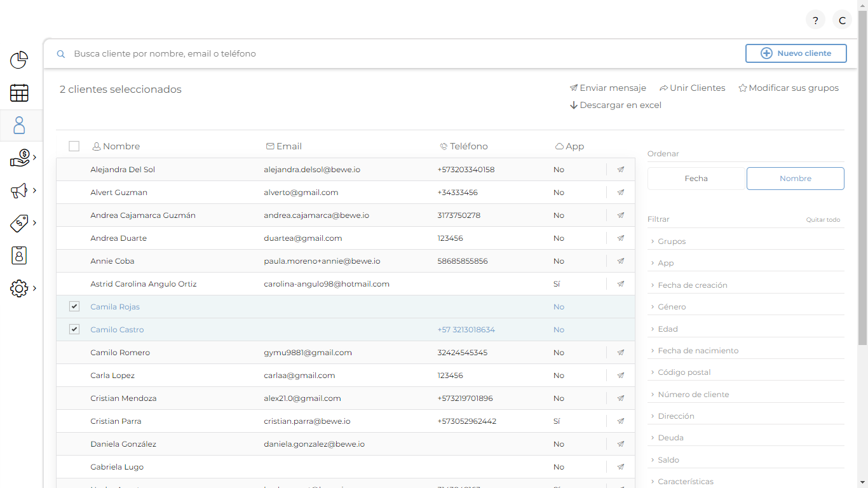Screen dimensions: 868x488
Task: Send message to Astrid Carolina Angulo Ortiz
Action: click(x=621, y=284)
